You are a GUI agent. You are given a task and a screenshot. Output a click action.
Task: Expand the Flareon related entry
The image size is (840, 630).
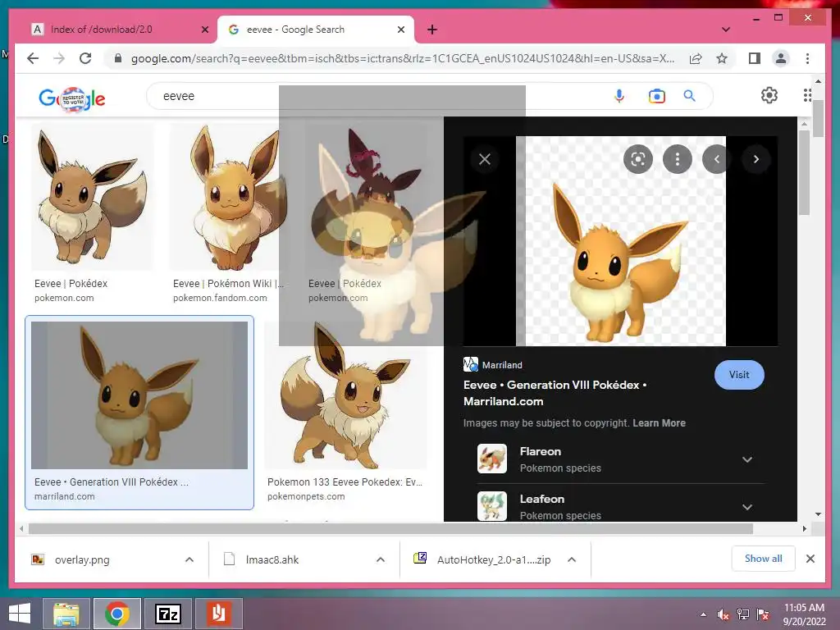747,459
